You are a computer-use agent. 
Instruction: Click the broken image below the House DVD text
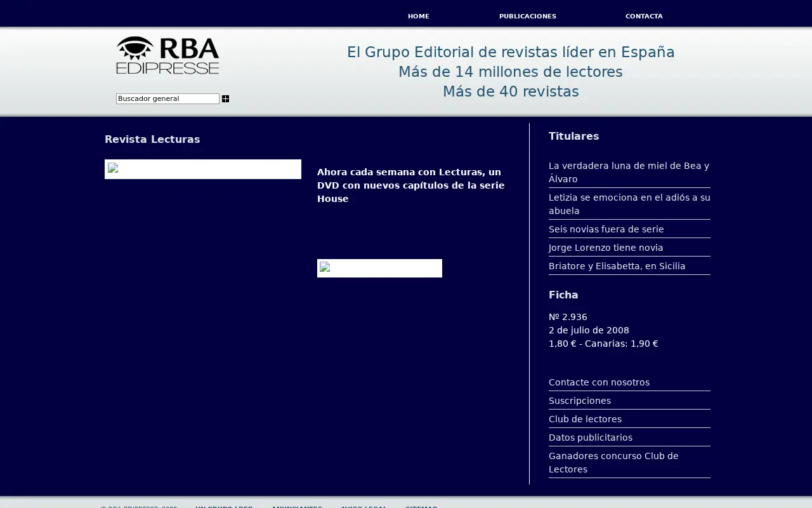pos(379,268)
